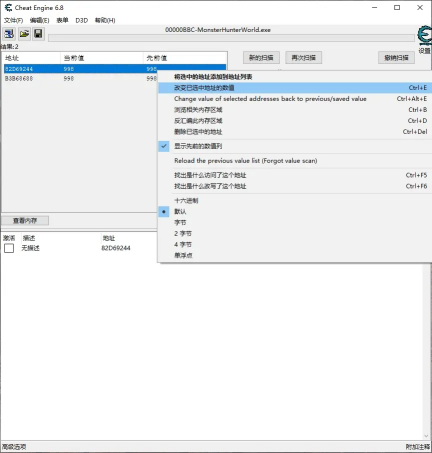The image size is (432, 453).
Task: Toggle 十六进制 display option
Action: (295, 201)
